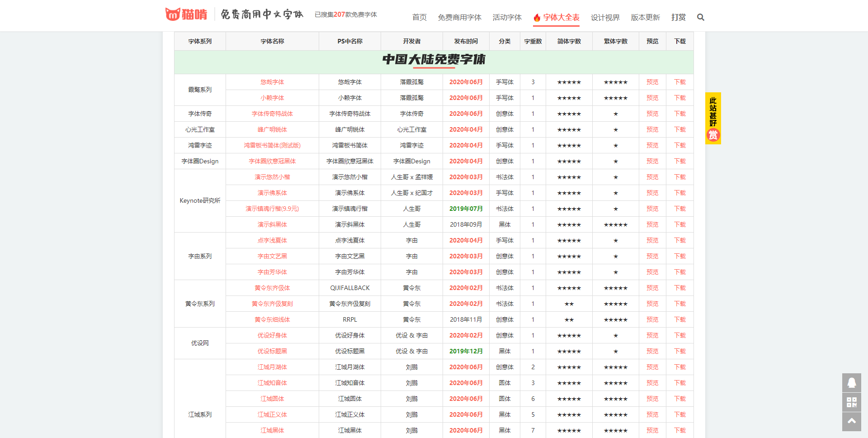Open 演示镇魂行楷(9.9元) link

pos(272,209)
